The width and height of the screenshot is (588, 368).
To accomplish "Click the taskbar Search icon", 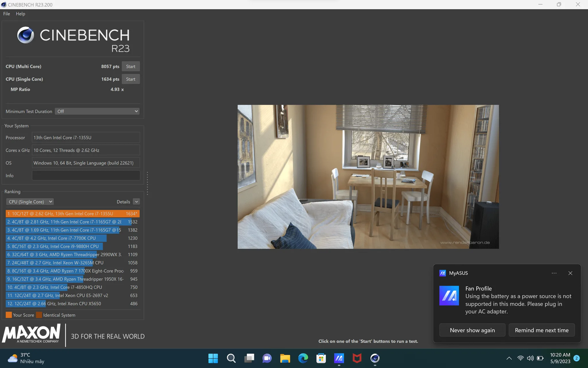I will pyautogui.click(x=231, y=358).
